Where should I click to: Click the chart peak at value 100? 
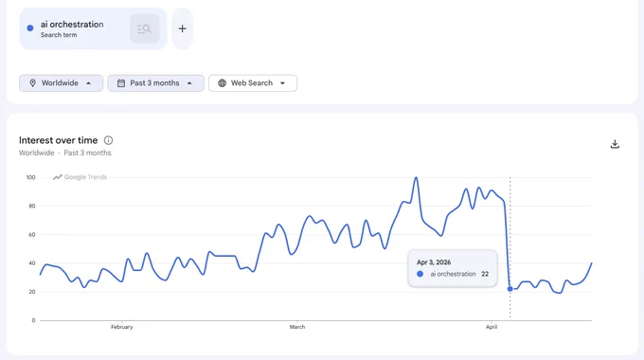(x=416, y=177)
